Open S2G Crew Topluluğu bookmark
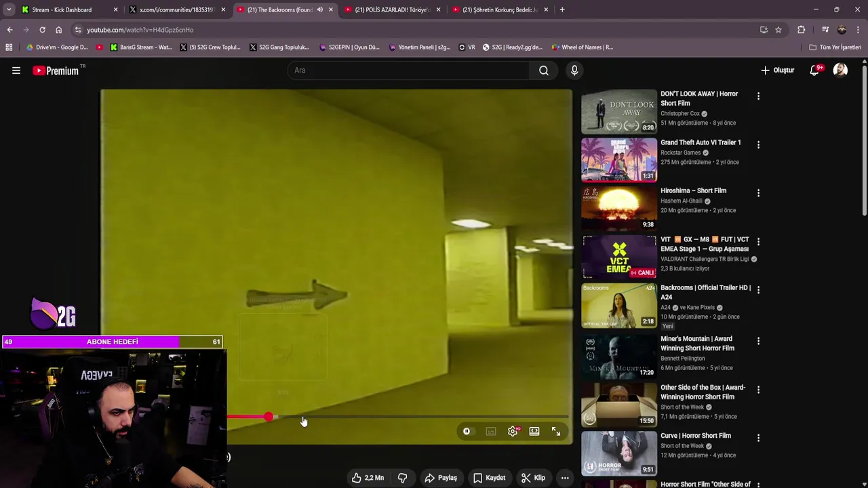The width and height of the screenshot is (868, 488). click(210, 47)
